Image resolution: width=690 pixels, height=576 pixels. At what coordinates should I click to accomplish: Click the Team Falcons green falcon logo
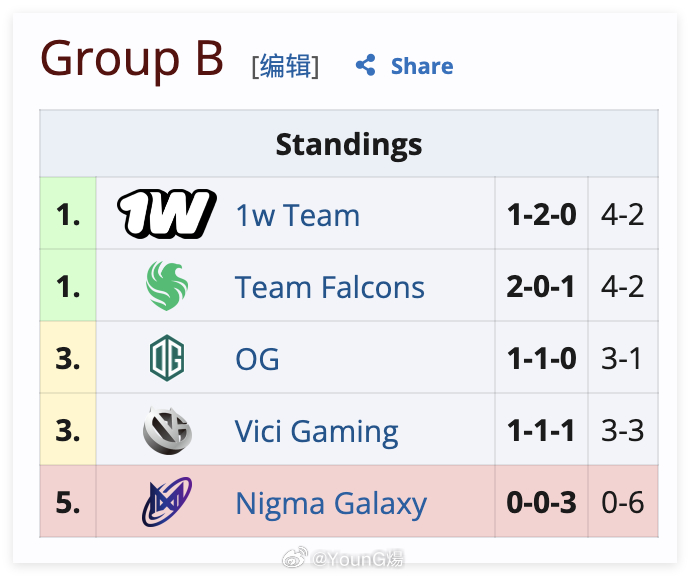[x=167, y=286]
